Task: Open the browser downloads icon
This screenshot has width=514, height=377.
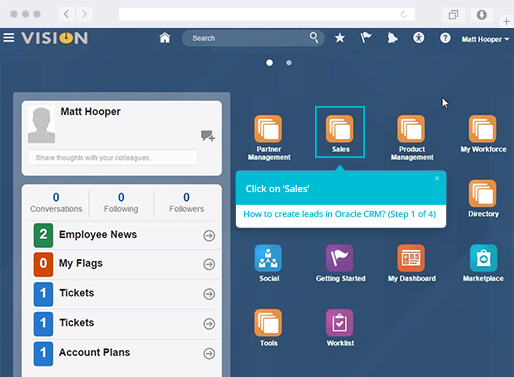Action: point(481,15)
